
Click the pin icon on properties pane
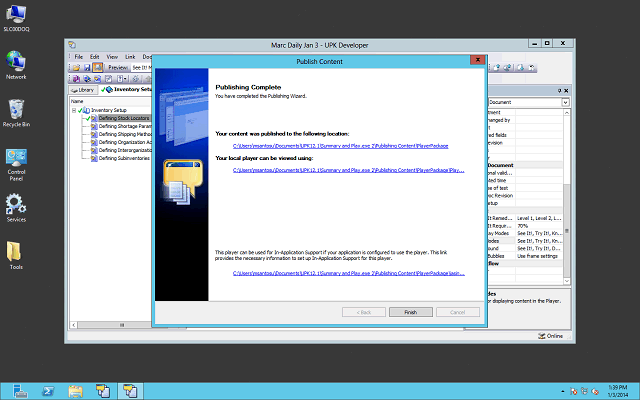tap(560, 91)
